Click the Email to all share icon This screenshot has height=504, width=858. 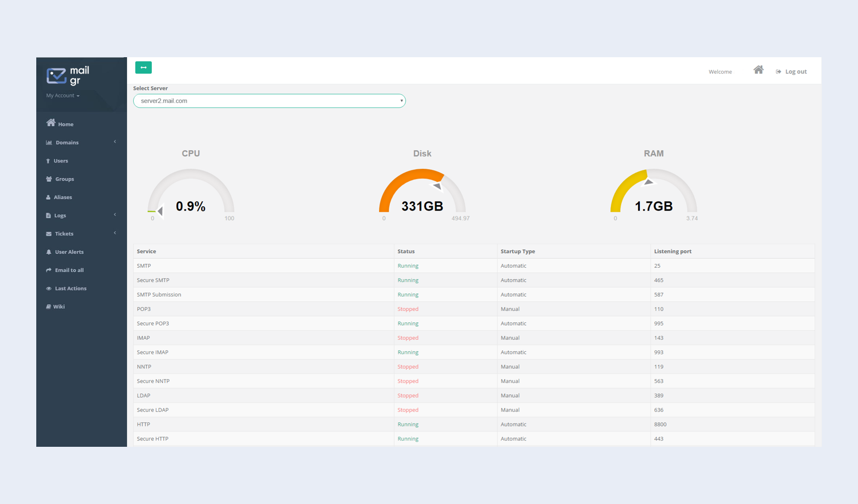(x=49, y=270)
